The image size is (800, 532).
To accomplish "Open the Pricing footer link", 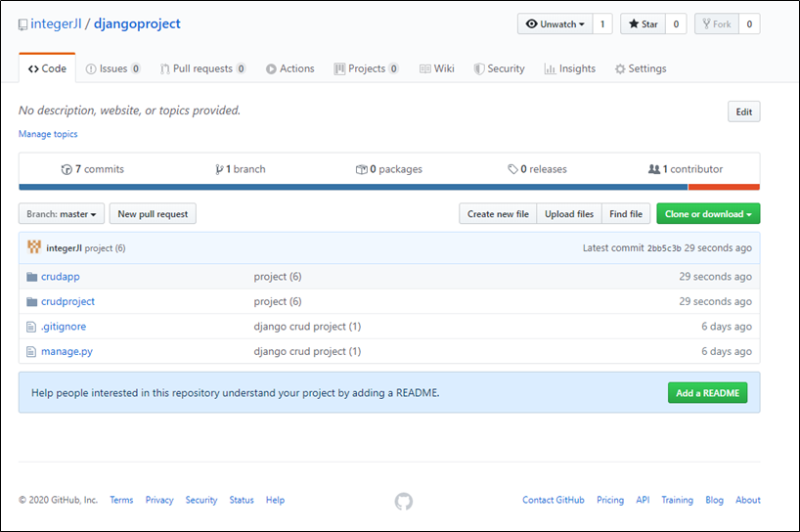I will (x=610, y=500).
